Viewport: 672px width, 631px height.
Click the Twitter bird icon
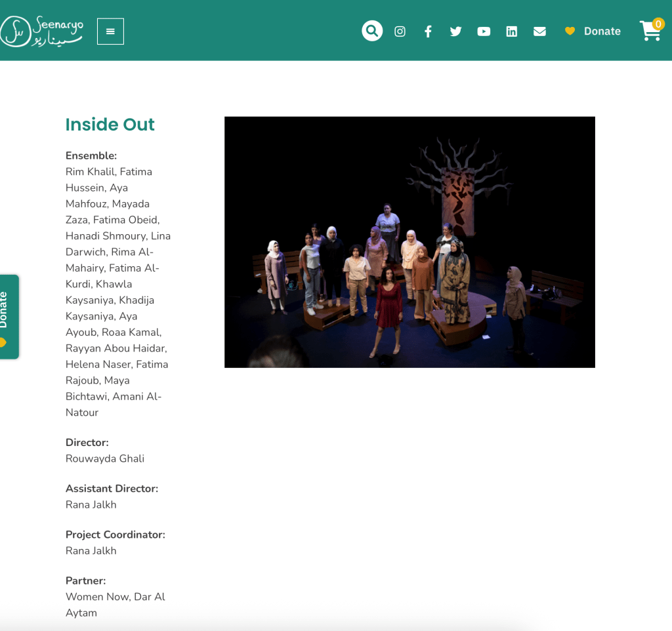click(455, 31)
